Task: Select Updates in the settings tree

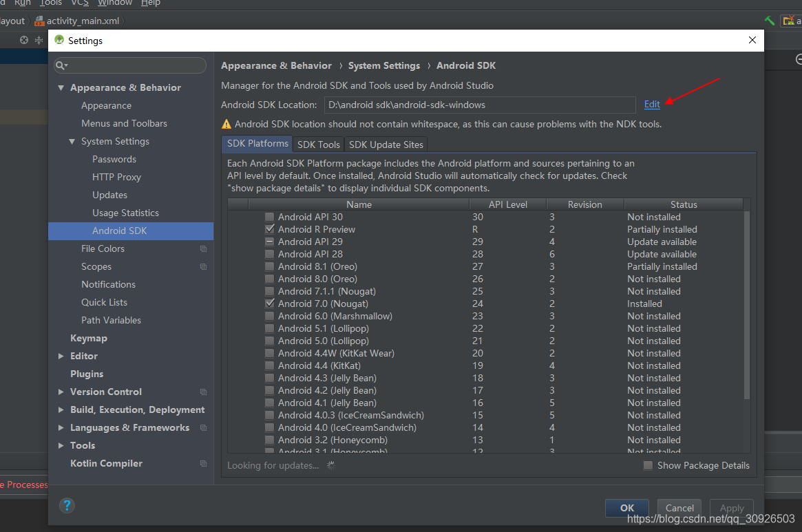Action: point(109,195)
